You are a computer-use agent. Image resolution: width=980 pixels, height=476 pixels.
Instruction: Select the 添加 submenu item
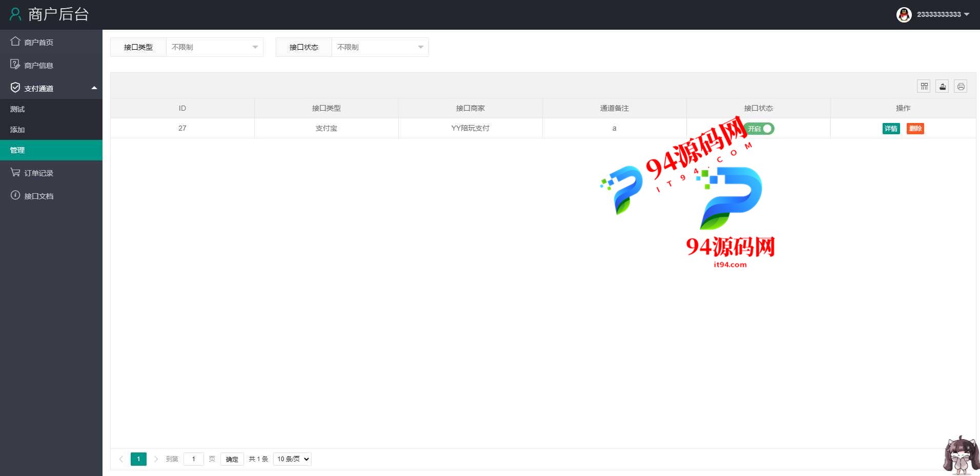point(51,130)
